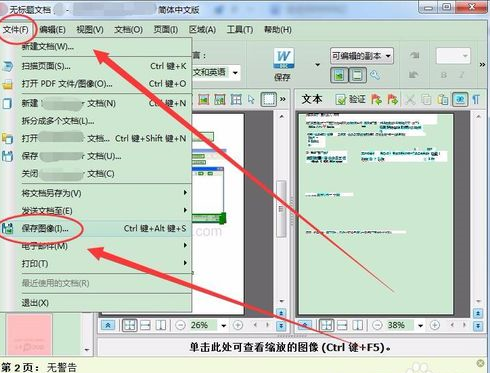The image size is (490, 373).
Task: Expand the 发送文档至(E) submenu
Action: [97, 211]
